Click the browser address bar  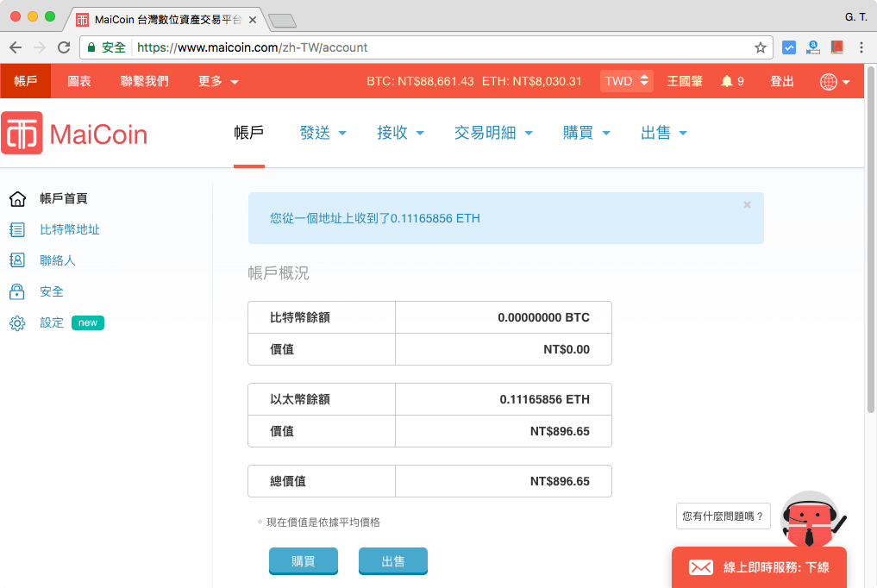coord(431,48)
